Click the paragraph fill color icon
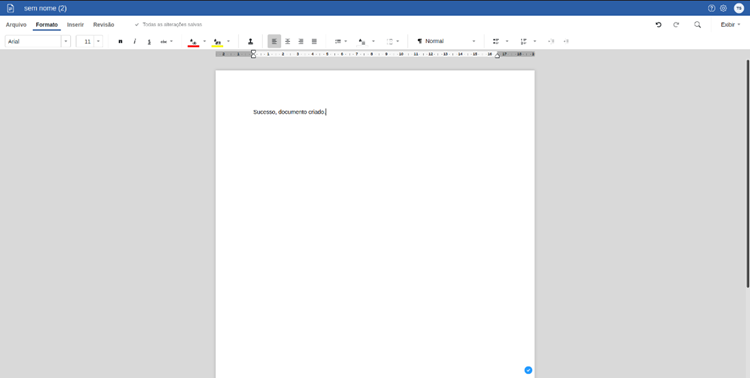This screenshot has height=378, width=750. click(x=362, y=42)
